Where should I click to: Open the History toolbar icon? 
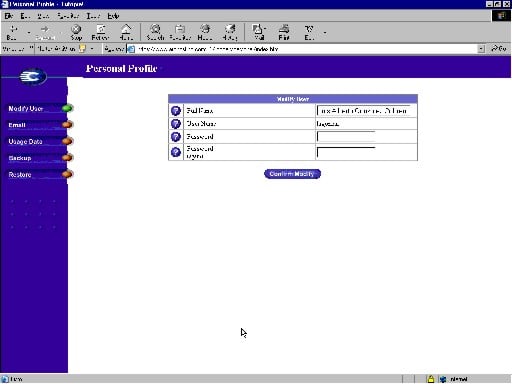pos(230,32)
